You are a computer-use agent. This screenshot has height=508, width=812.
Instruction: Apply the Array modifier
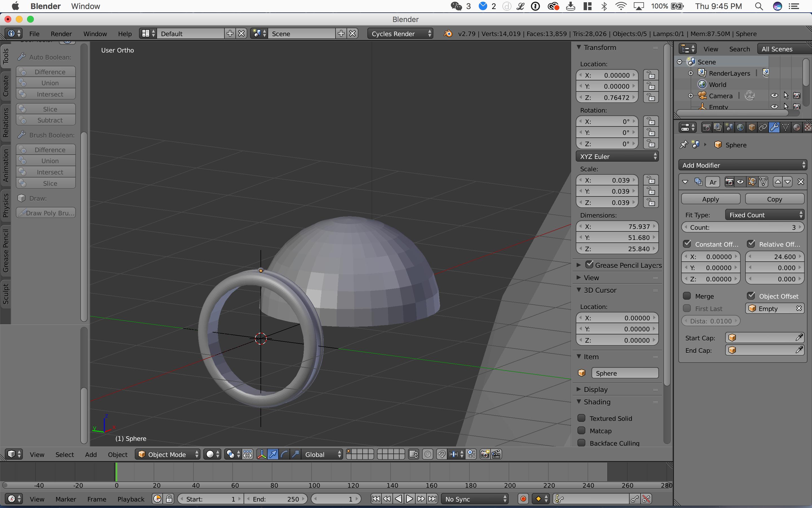point(711,199)
